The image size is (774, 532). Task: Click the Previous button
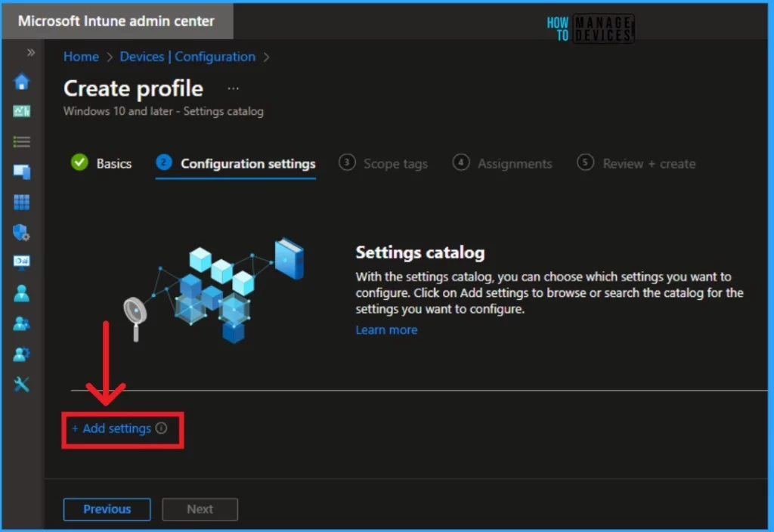pyautogui.click(x=107, y=509)
